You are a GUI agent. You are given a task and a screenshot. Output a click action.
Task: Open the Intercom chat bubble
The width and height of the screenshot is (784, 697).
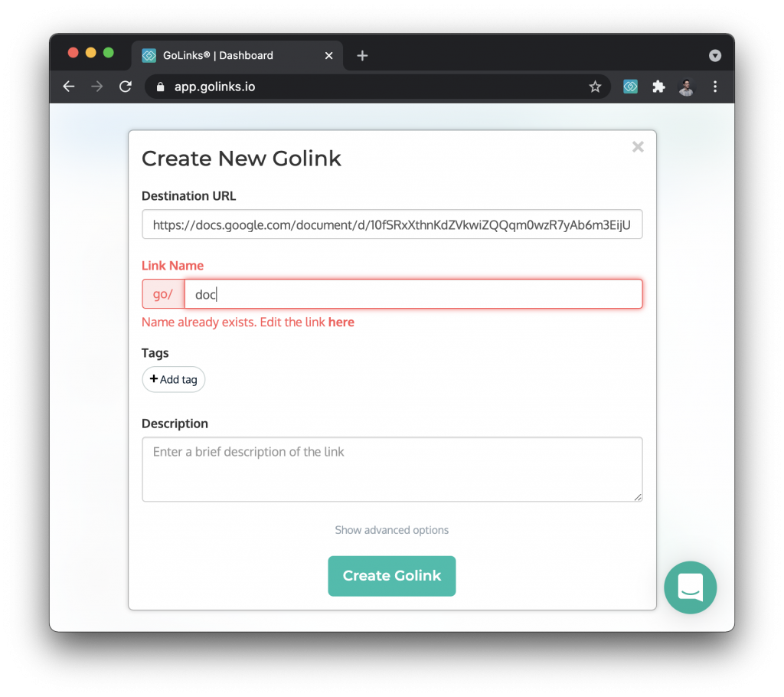[690, 587]
